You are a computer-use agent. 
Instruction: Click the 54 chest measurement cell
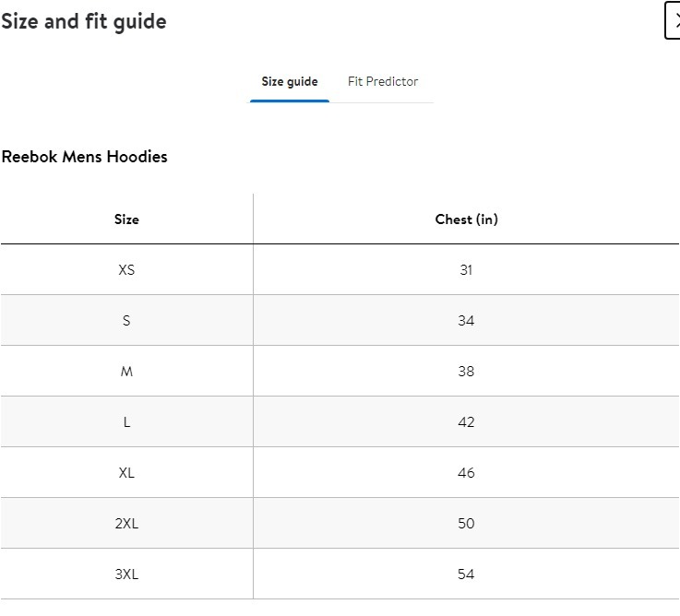[x=466, y=575]
